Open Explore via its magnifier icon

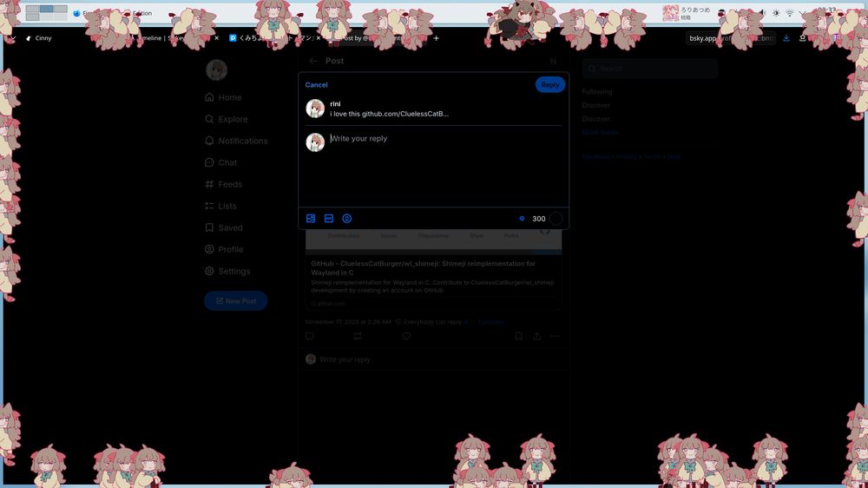pos(209,119)
